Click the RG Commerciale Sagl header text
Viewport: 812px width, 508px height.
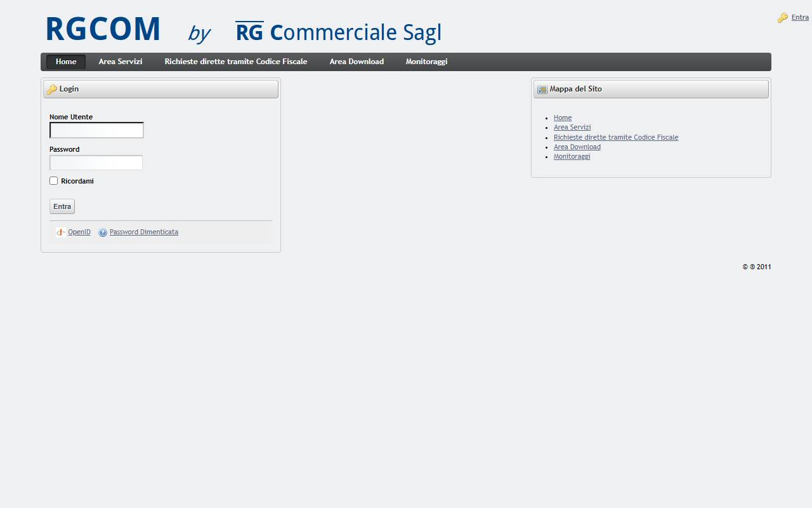(338, 32)
